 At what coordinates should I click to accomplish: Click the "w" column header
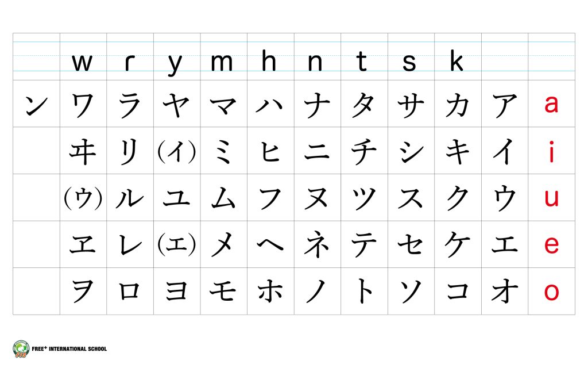tap(82, 62)
